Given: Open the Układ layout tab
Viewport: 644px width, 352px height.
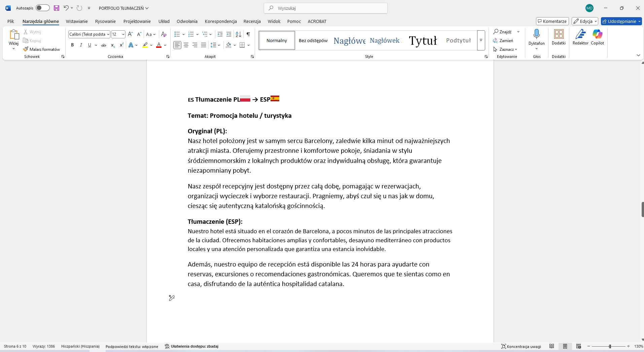Looking at the screenshot, I should tap(164, 21).
